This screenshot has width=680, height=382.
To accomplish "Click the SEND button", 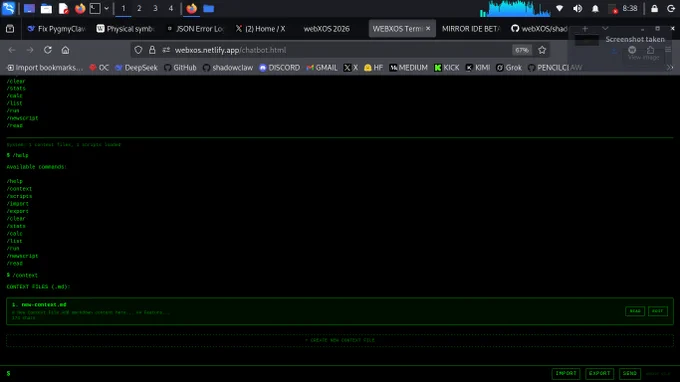I will tap(630, 373).
